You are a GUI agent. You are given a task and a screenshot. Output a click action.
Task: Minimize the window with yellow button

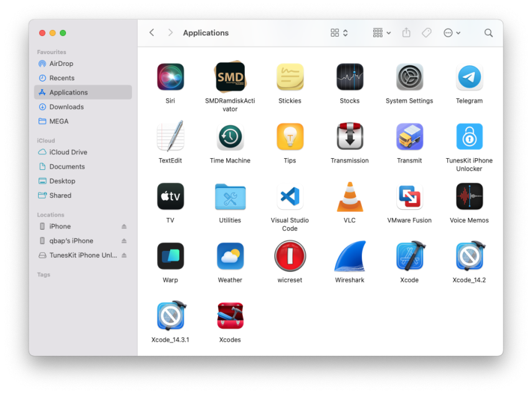coord(52,33)
